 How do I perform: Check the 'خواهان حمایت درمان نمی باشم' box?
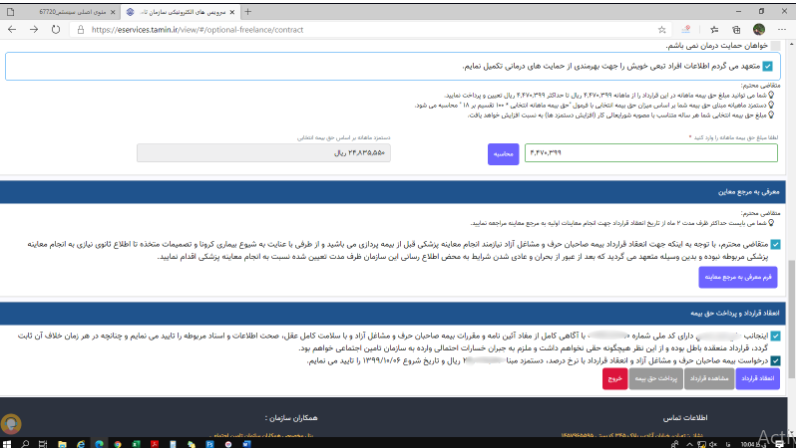(775, 46)
